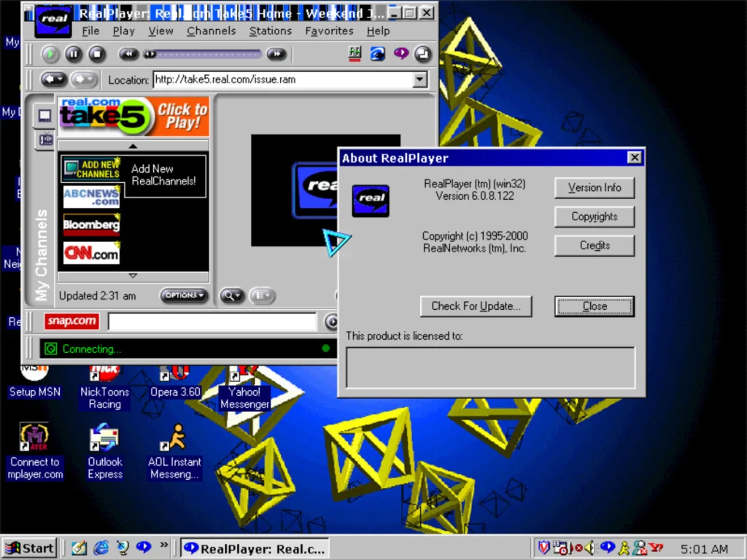747x560 pixels.
Task: Open the green equalizer icon in toolbar
Action: [x=355, y=54]
